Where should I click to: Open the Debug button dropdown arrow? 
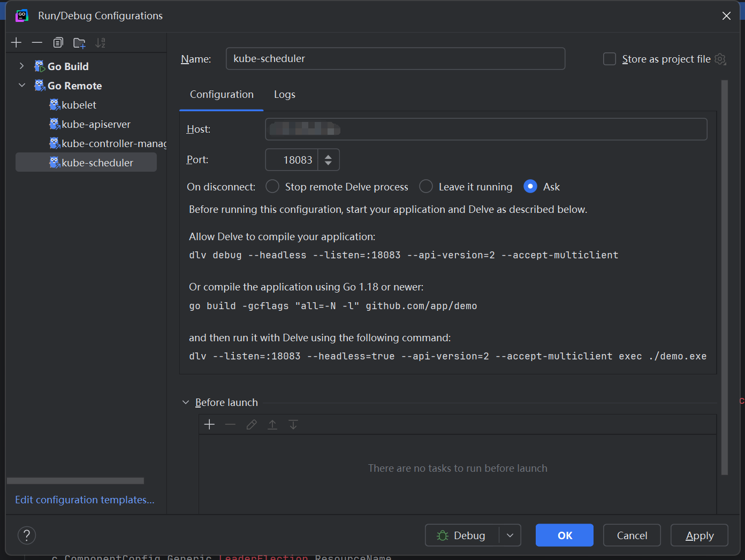tap(510, 535)
